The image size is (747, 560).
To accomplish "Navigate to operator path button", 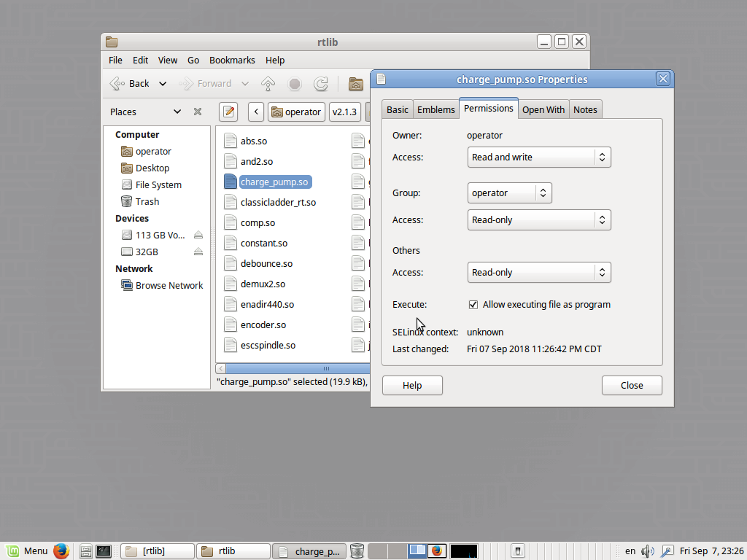I will [x=296, y=112].
